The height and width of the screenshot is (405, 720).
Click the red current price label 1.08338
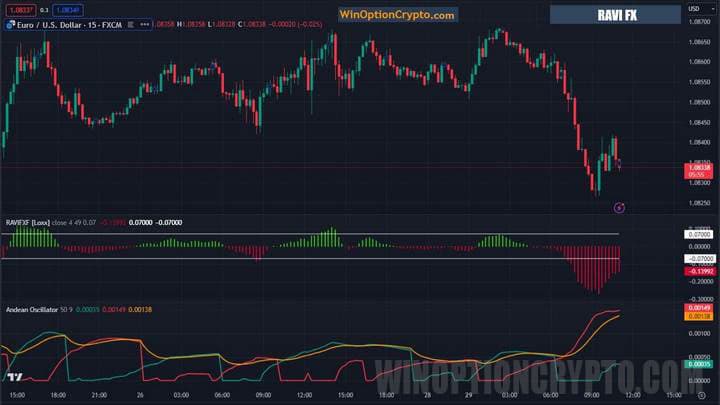click(x=698, y=171)
